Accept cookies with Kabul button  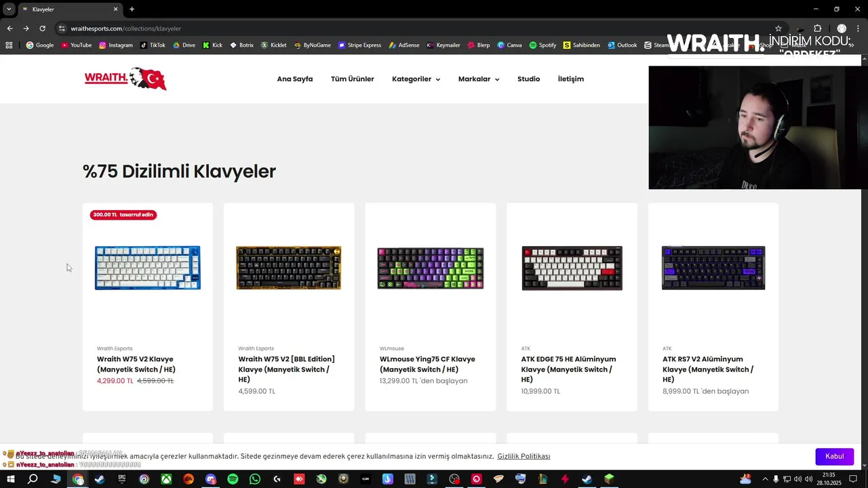point(834,456)
